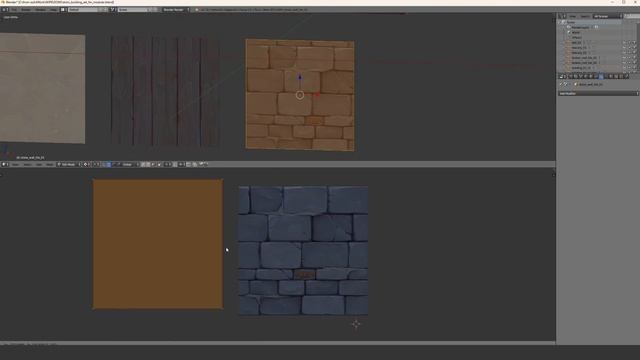Switch to Render properties tab
The height and width of the screenshot is (360, 640).
click(570, 77)
